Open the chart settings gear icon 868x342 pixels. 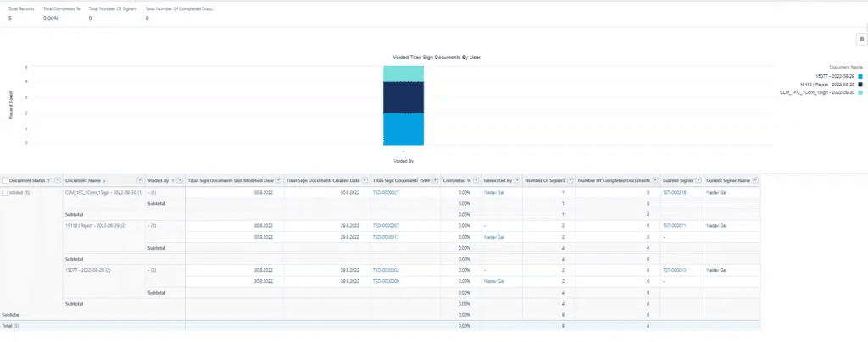tap(861, 39)
